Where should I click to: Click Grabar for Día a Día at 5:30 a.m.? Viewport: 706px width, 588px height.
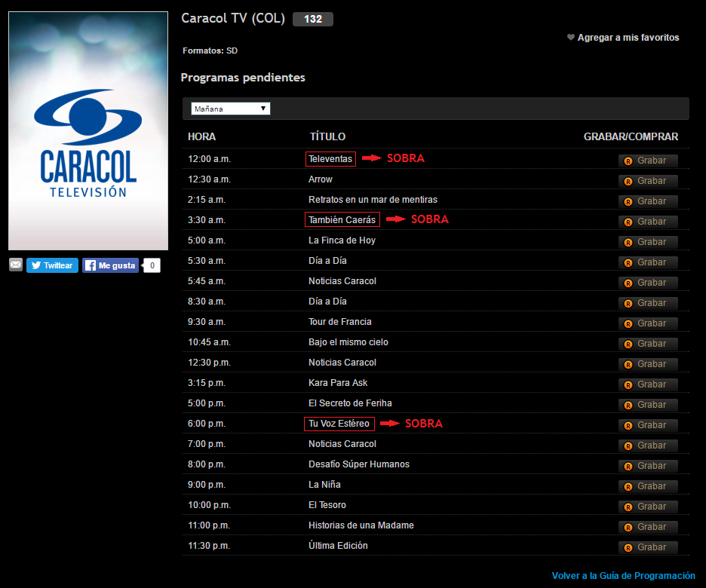point(648,262)
